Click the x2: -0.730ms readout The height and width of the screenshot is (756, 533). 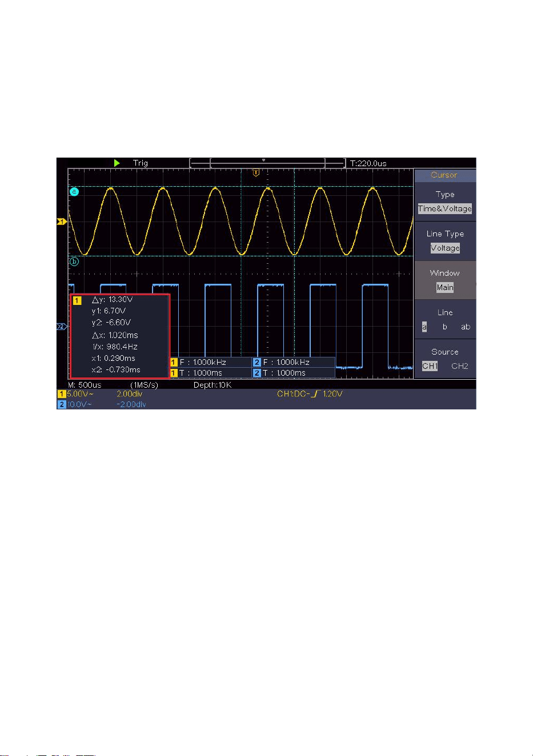pos(116,369)
